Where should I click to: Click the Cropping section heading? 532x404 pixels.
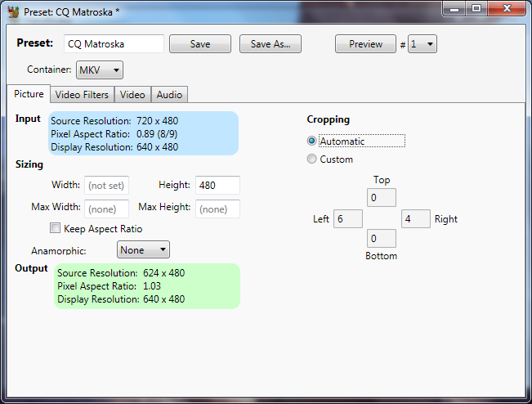pos(328,119)
